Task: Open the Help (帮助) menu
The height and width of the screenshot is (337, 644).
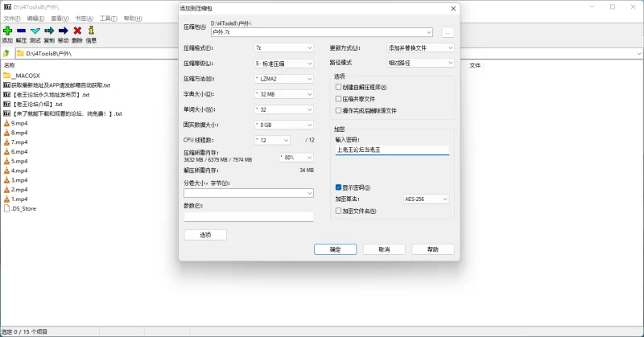Action: (x=133, y=18)
